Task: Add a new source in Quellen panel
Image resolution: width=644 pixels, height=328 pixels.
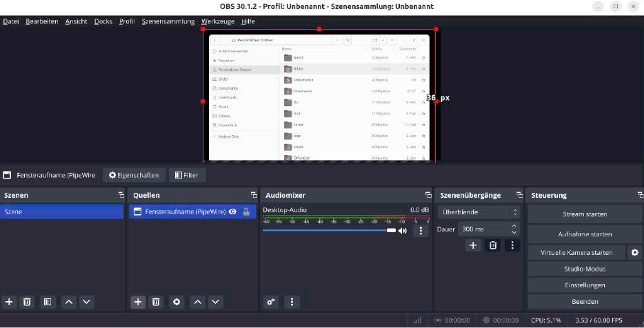Action: pos(138,302)
